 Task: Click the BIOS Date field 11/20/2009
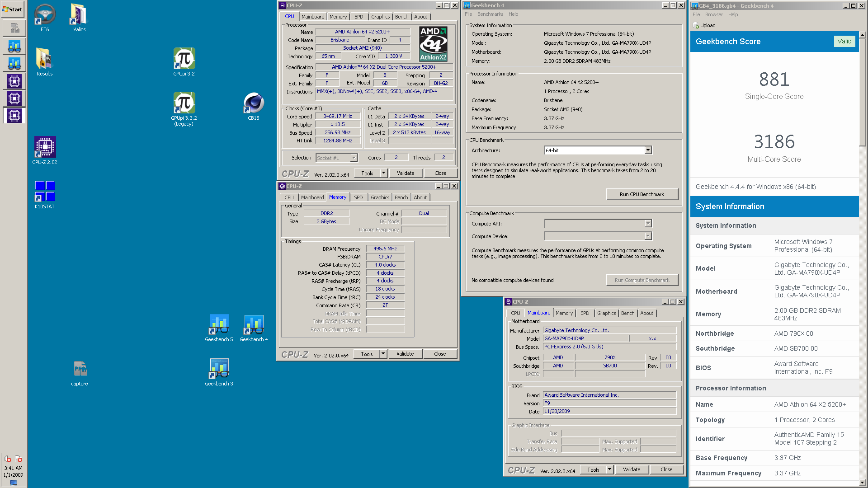[x=609, y=411]
